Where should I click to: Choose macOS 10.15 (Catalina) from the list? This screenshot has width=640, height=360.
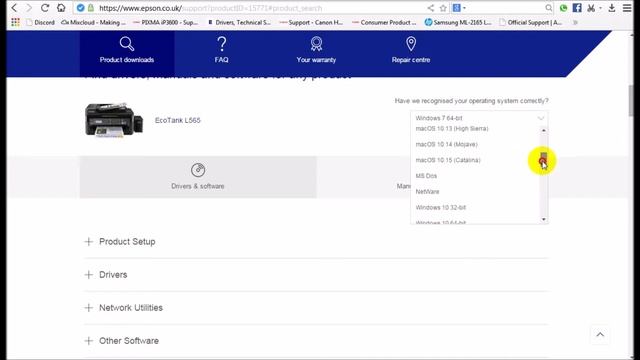pyautogui.click(x=448, y=160)
